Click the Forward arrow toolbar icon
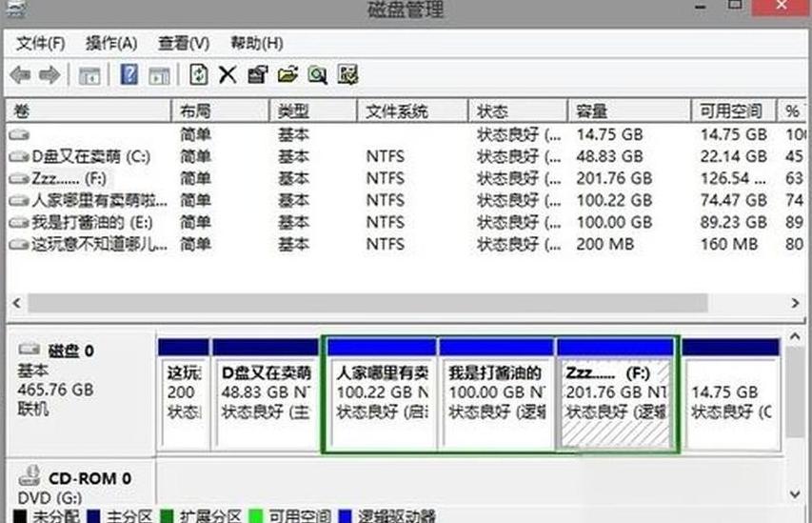 click(x=50, y=75)
